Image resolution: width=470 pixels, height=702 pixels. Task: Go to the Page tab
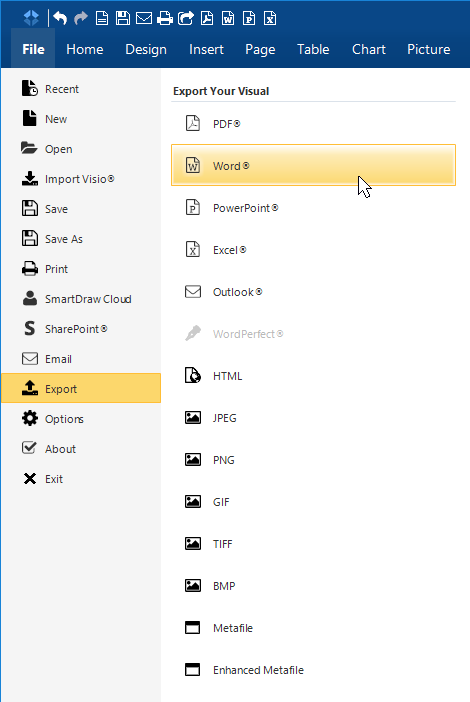pos(260,49)
